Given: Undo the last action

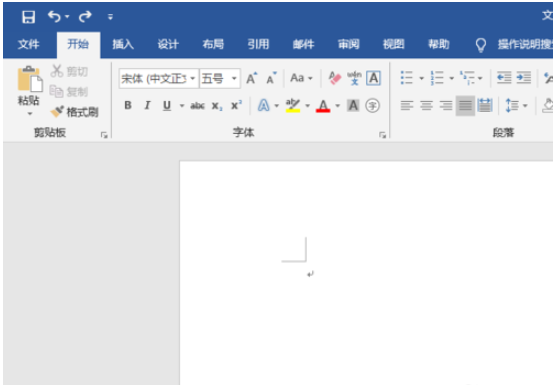Looking at the screenshot, I should (x=55, y=16).
